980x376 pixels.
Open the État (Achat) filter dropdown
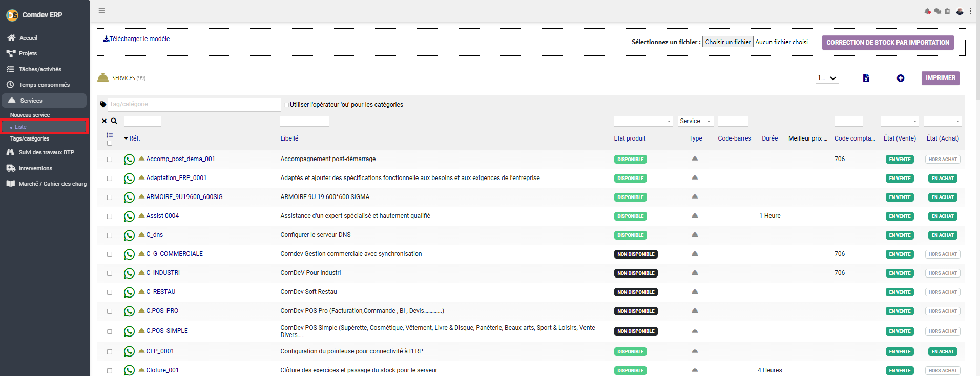943,121
